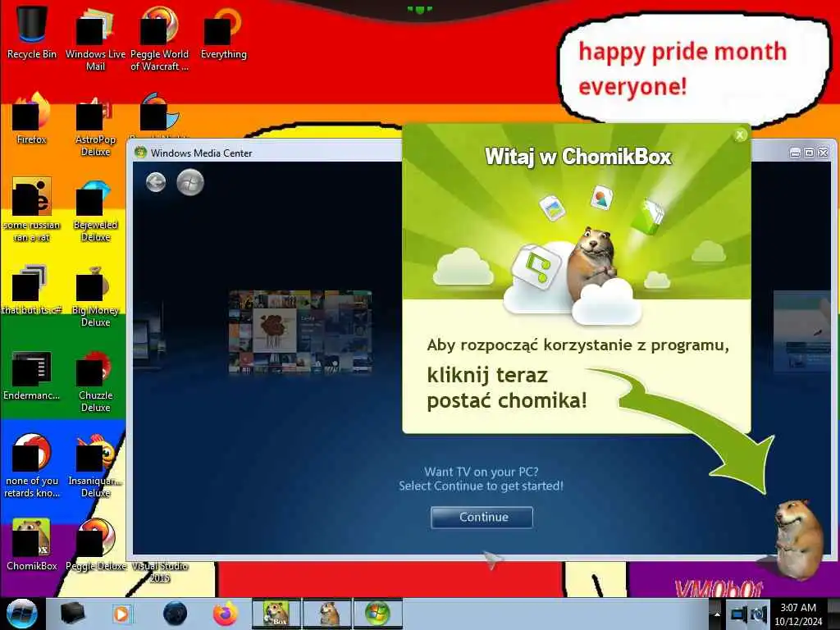Minimize the Windows Media Center window

pos(795,153)
